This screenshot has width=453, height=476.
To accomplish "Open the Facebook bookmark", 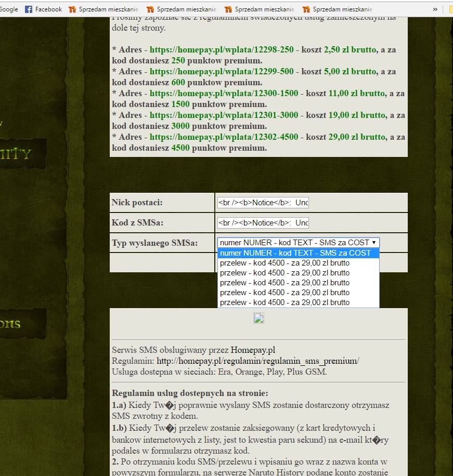I will pyautogui.click(x=44, y=9).
